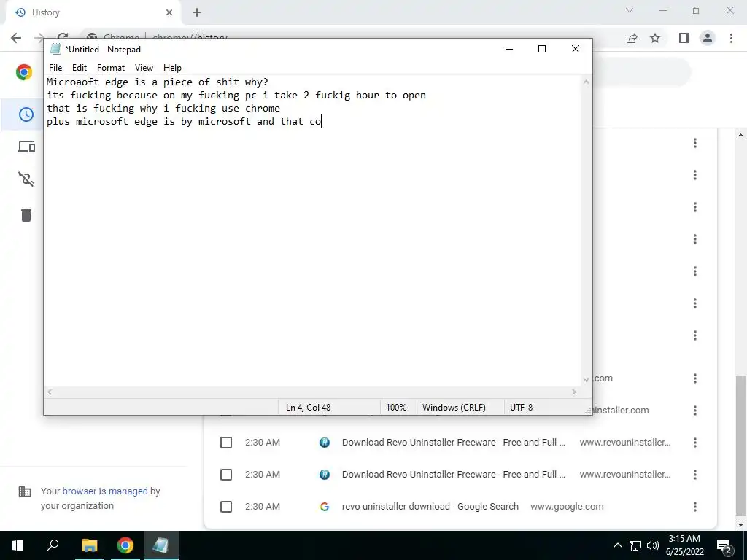Open Journeys off sidebar icon
This screenshot has width=747, height=560.
pyautogui.click(x=26, y=179)
